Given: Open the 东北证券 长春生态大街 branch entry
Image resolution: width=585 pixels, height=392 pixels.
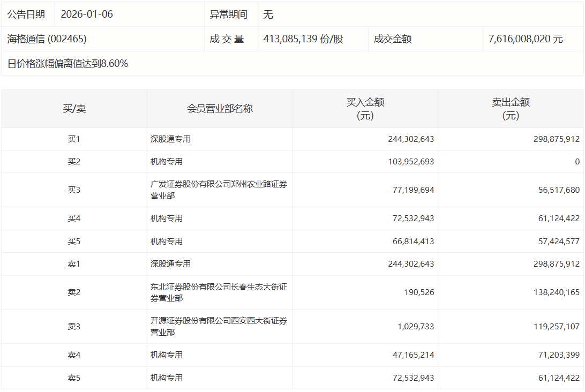Looking at the screenshot, I should tap(219, 292).
